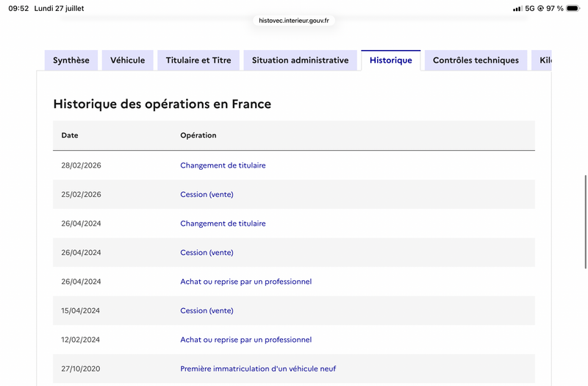Click the date cell 27/10/2020
This screenshot has height=386, width=588.
click(x=81, y=369)
